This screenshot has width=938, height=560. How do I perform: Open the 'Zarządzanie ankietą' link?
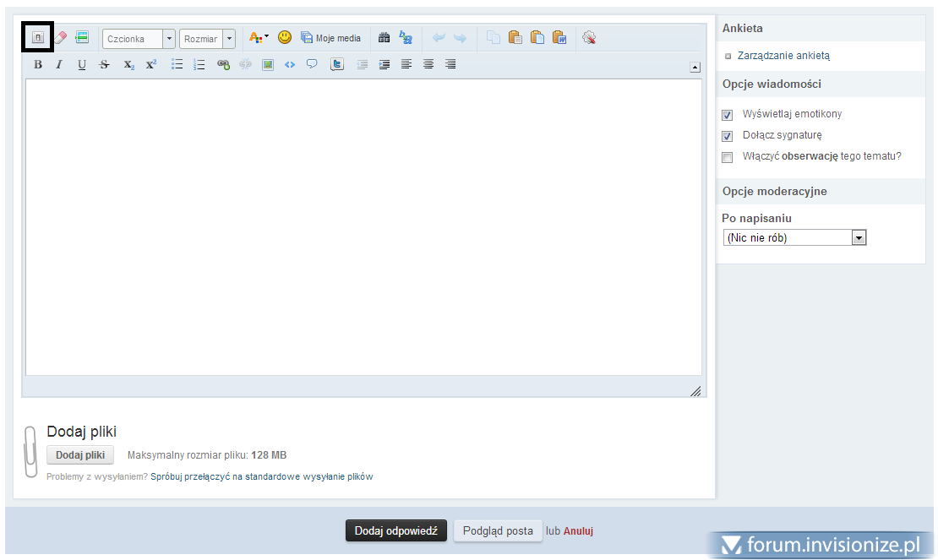783,56
